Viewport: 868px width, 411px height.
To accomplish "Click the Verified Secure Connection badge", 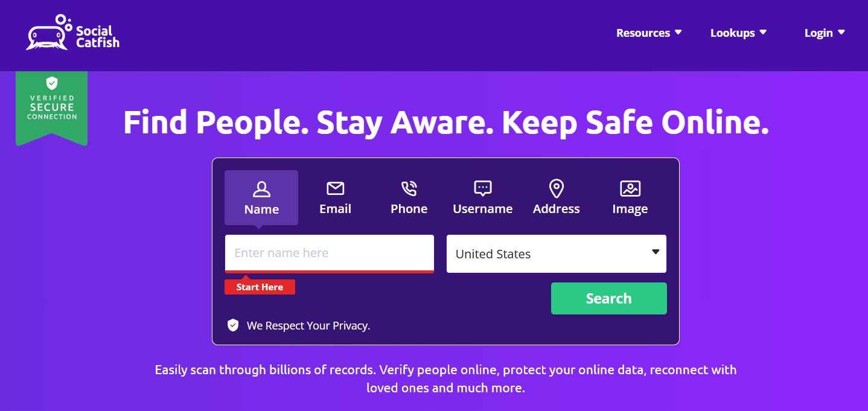I will 52,108.
